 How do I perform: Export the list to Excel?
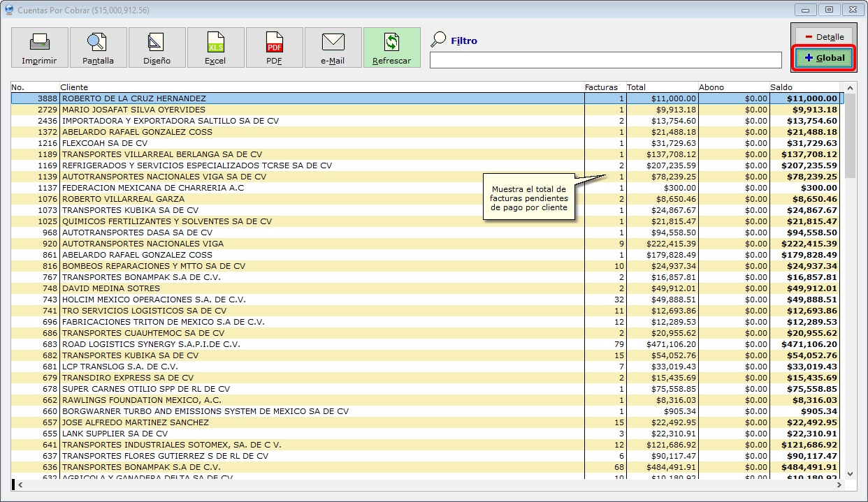coord(215,47)
